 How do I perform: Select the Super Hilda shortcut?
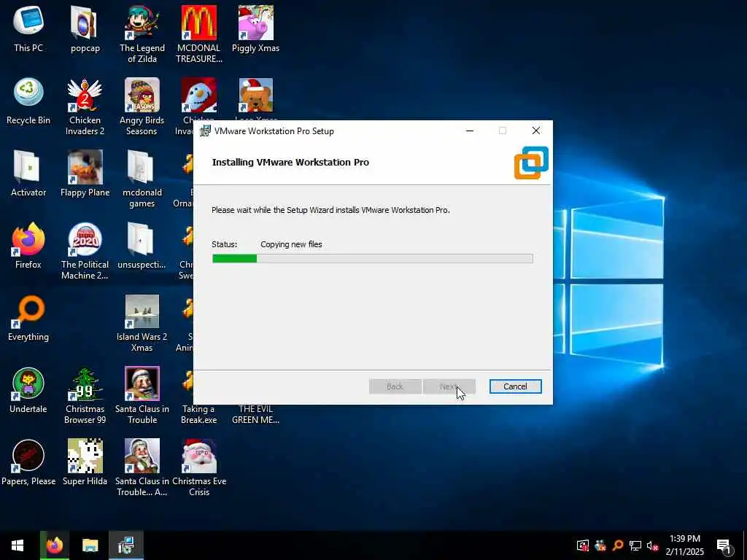(85, 463)
